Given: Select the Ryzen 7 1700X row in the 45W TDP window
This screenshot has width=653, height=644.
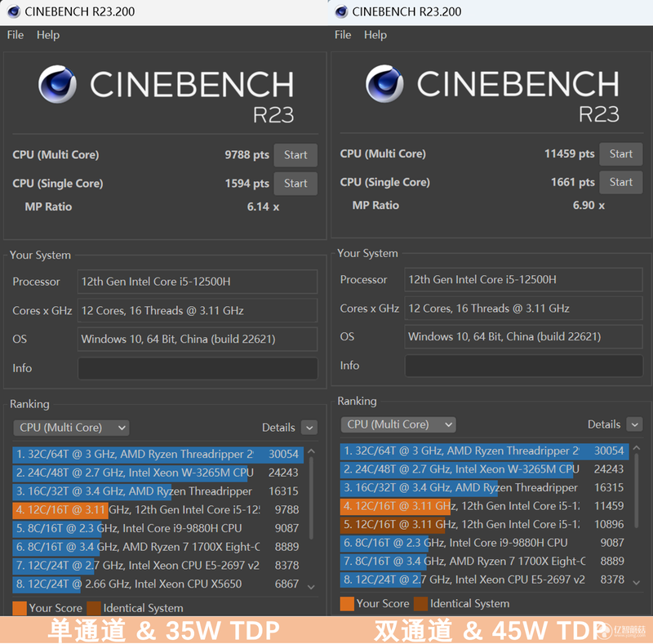Looking at the screenshot, I should (484, 562).
